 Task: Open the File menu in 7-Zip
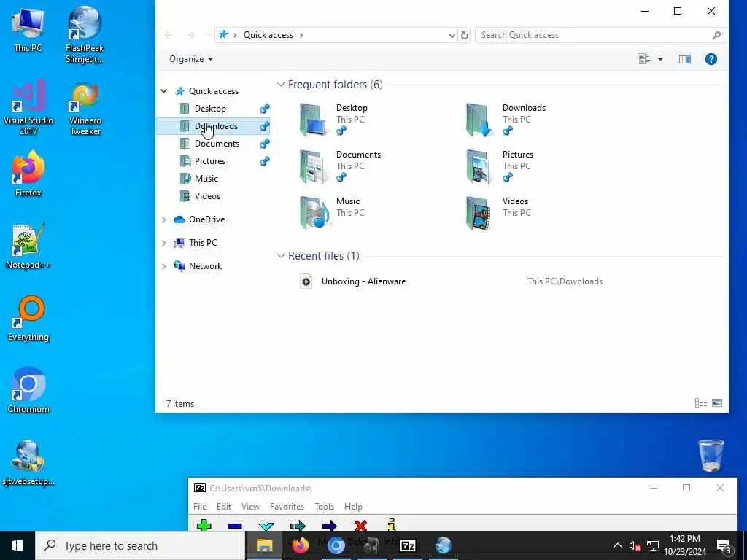tap(200, 507)
